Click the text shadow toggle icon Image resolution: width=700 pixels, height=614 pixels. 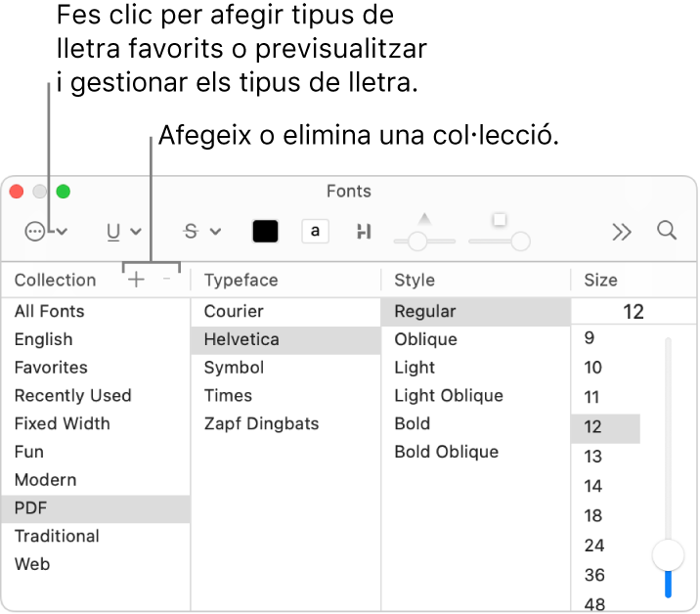pyautogui.click(x=365, y=231)
